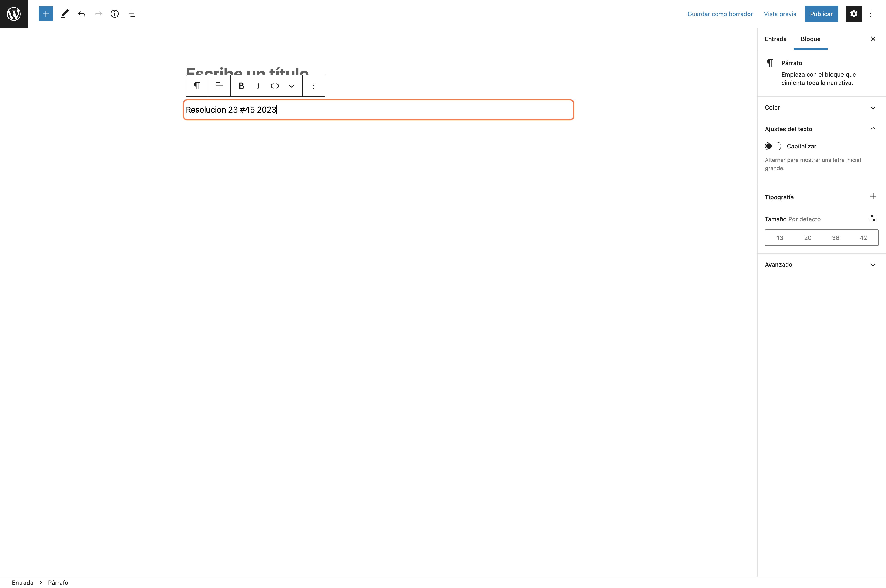Click into the Resolucion 23 #45 2023 paragraph
The height and width of the screenshot is (588, 886).
(x=379, y=110)
